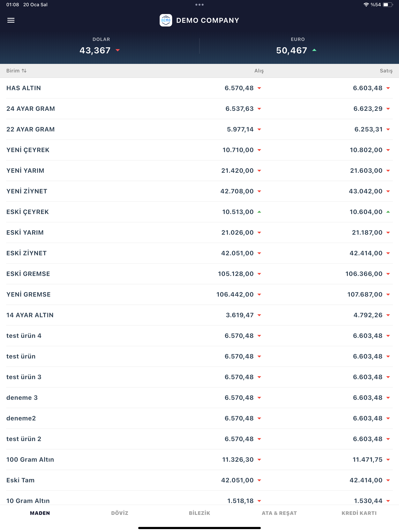Tap the battery indicator icon
The image size is (399, 532).
coord(388,4)
